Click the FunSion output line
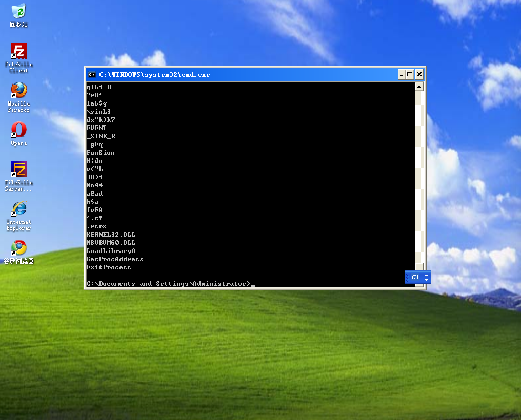This screenshot has height=420, width=521. point(101,153)
